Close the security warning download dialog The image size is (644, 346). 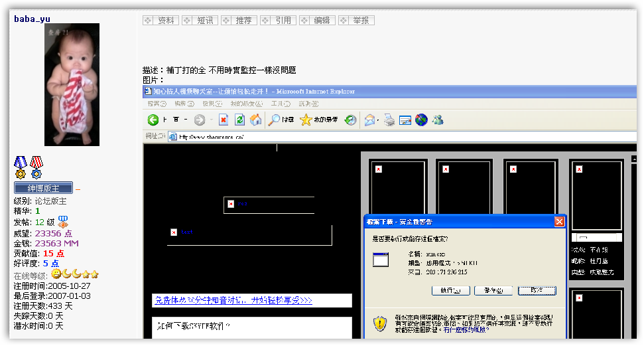click(x=559, y=222)
